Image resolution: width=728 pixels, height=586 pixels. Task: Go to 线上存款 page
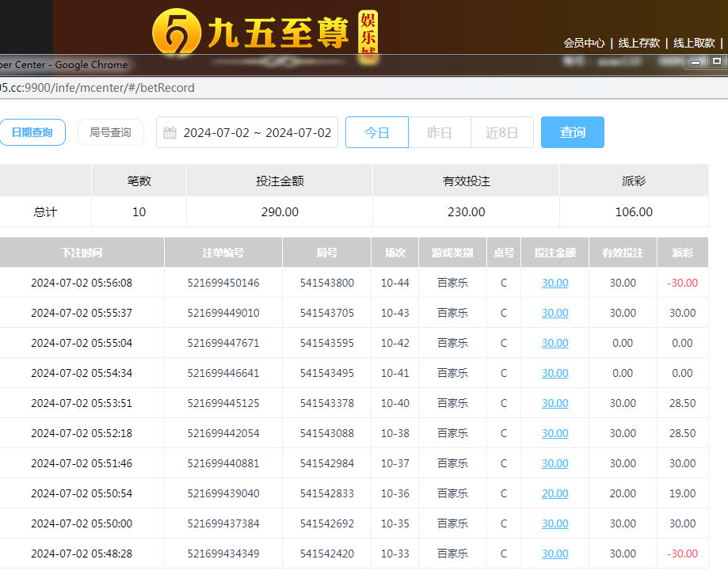coord(638,43)
